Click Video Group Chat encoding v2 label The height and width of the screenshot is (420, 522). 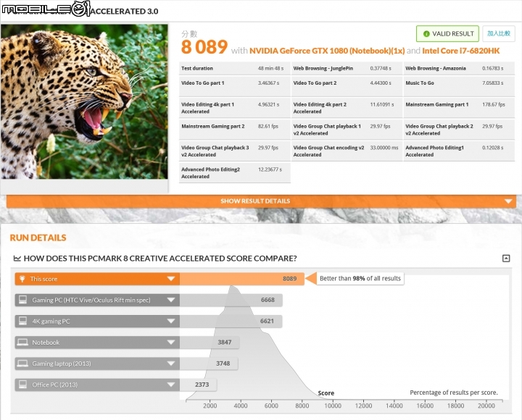click(328, 151)
